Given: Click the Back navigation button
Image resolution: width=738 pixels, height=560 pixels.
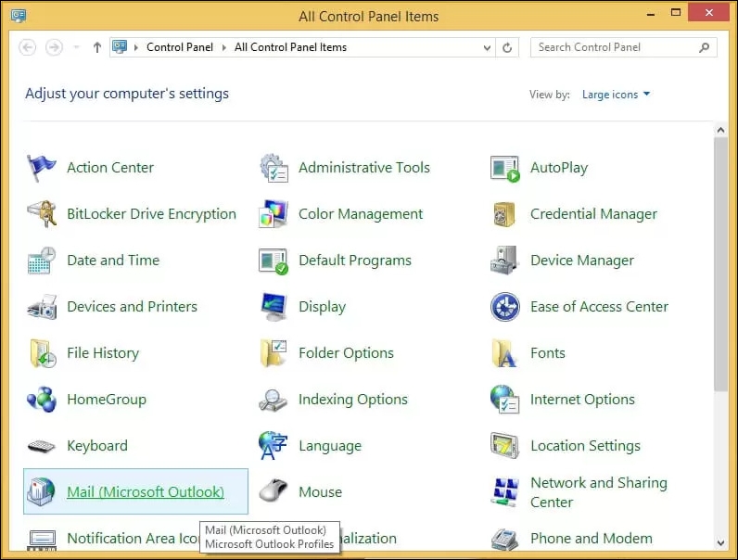Looking at the screenshot, I should tap(27, 47).
